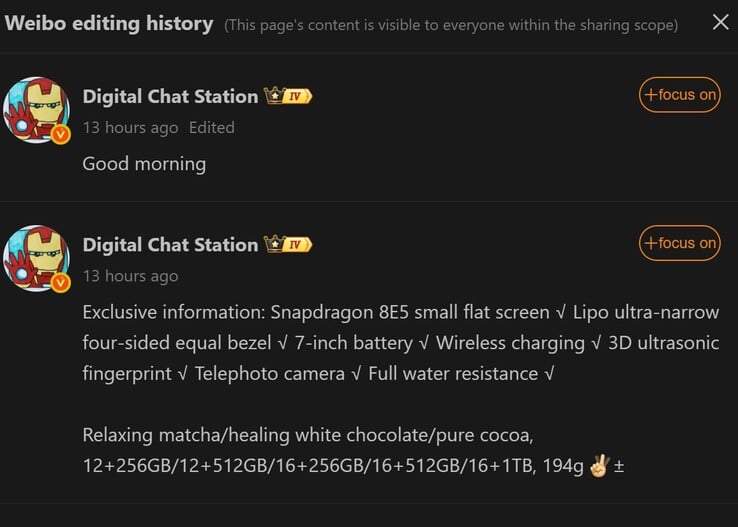Click the Snapdragon 8E5 exclusive information paragraph

(400, 343)
